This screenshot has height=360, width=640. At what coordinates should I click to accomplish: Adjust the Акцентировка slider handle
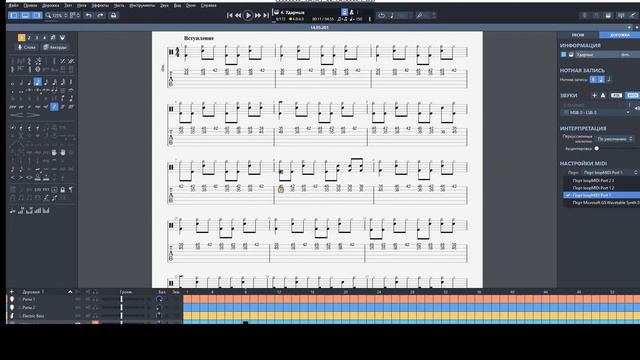(x=597, y=149)
